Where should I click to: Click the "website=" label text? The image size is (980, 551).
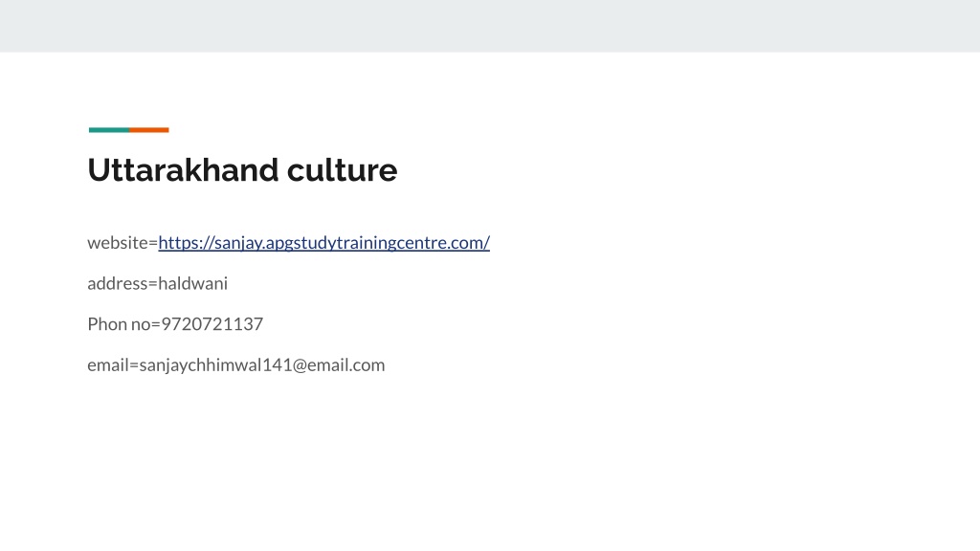tap(122, 242)
